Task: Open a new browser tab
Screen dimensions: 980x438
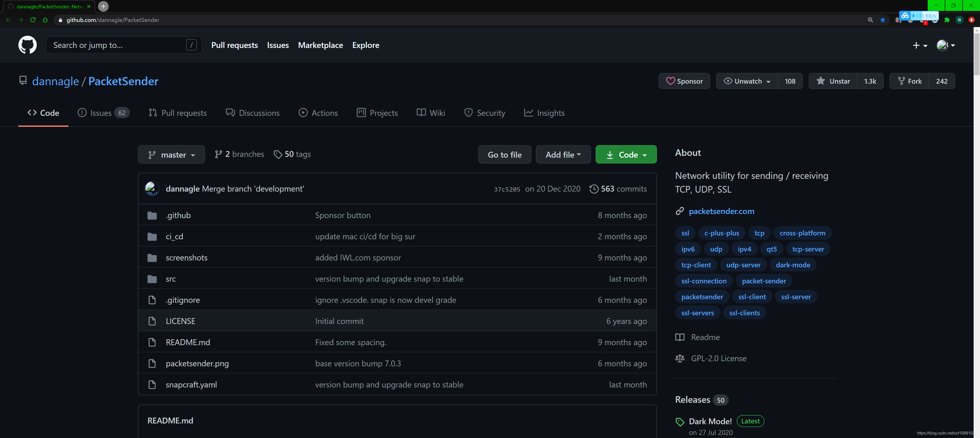Action: 103,6
